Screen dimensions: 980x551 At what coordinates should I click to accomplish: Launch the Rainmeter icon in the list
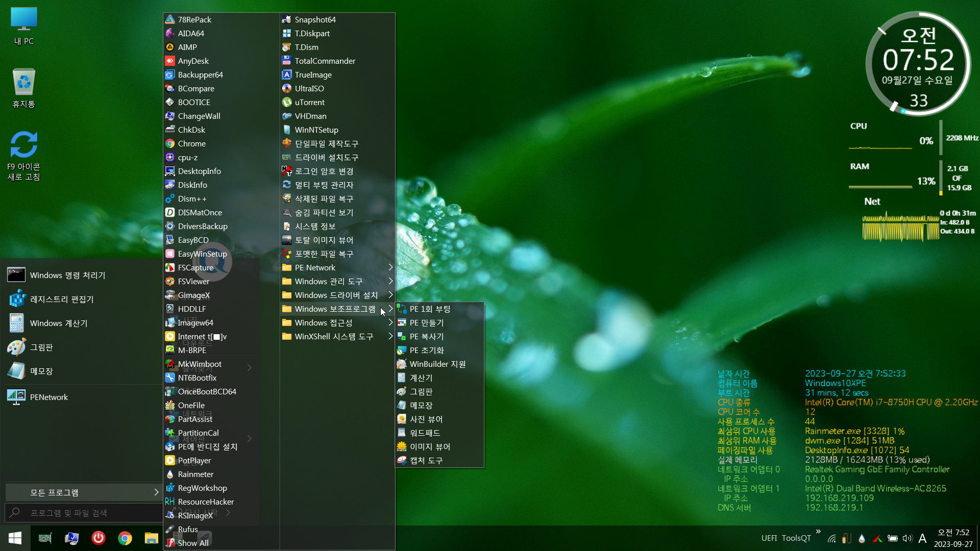tap(170, 474)
